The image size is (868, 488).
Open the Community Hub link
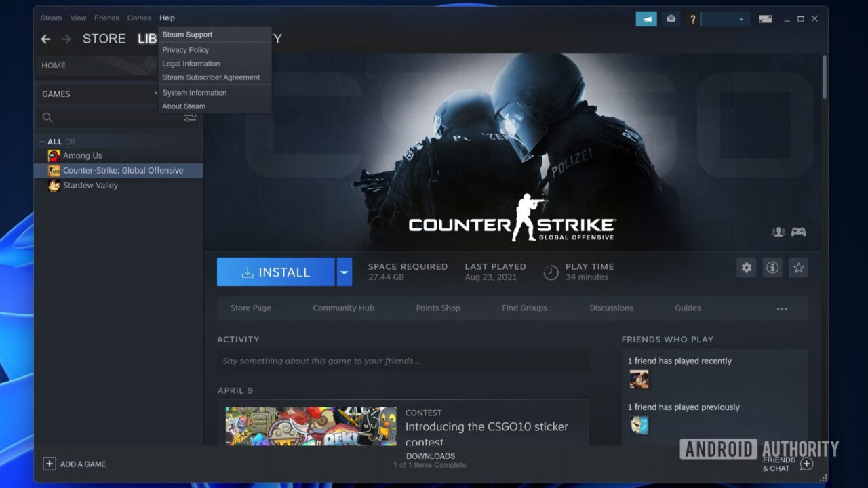(343, 308)
